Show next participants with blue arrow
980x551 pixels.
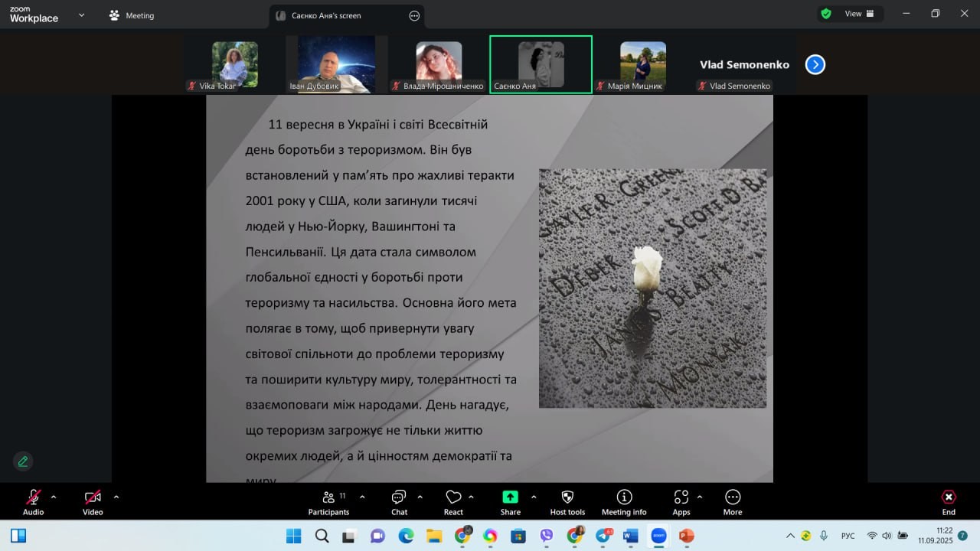(815, 65)
